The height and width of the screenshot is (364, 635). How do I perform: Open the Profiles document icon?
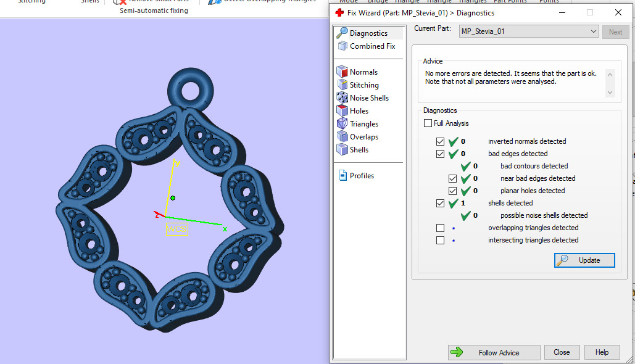[342, 175]
